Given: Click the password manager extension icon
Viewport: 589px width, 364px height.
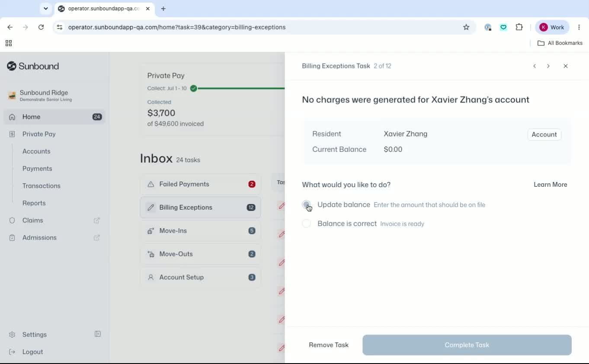Looking at the screenshot, I should tap(488, 27).
